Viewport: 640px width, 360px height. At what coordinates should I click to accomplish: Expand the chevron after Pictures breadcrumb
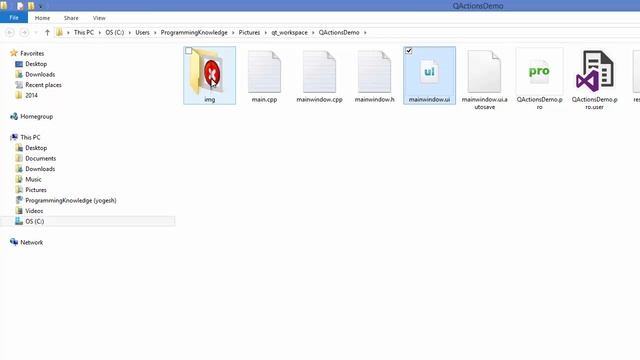coord(266,32)
